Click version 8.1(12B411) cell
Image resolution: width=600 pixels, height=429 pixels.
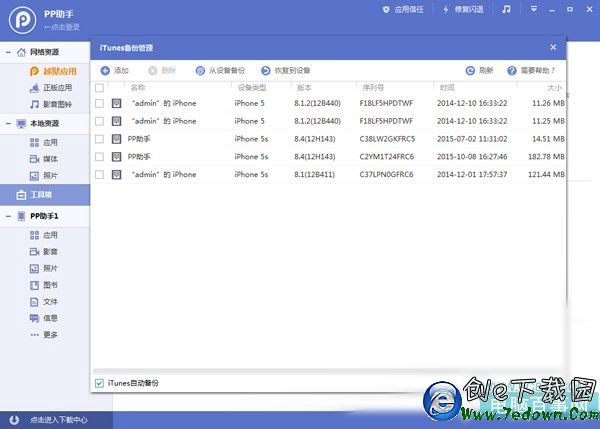pos(315,174)
